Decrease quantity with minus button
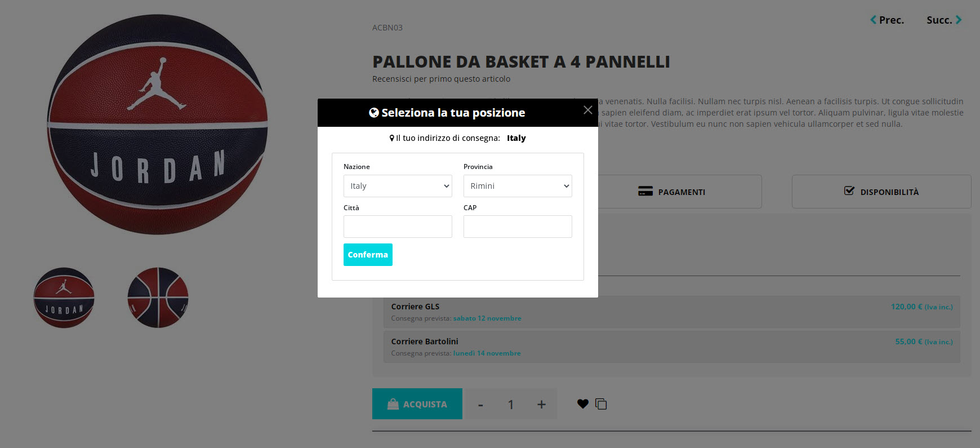The image size is (980, 448). [x=480, y=405]
